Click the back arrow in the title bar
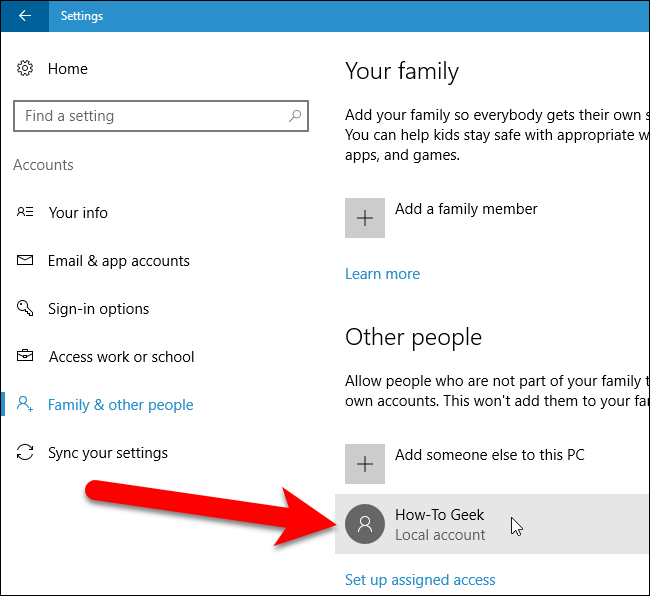The width and height of the screenshot is (650, 596). [x=25, y=16]
